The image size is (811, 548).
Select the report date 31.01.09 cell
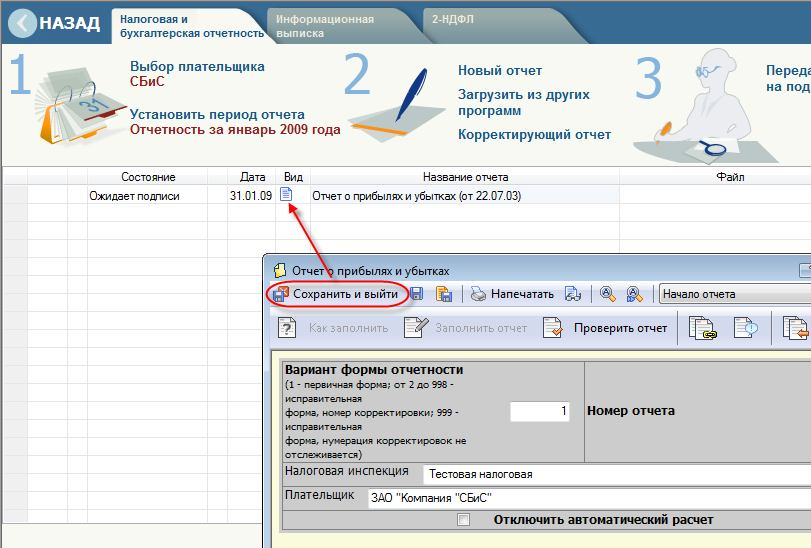tap(251, 196)
